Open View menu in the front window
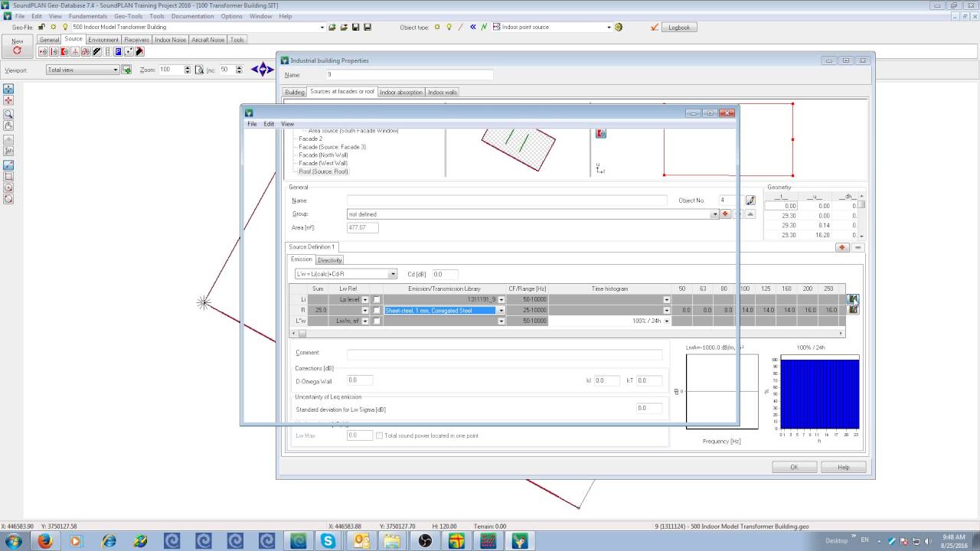The height and width of the screenshot is (551, 980). pos(287,124)
